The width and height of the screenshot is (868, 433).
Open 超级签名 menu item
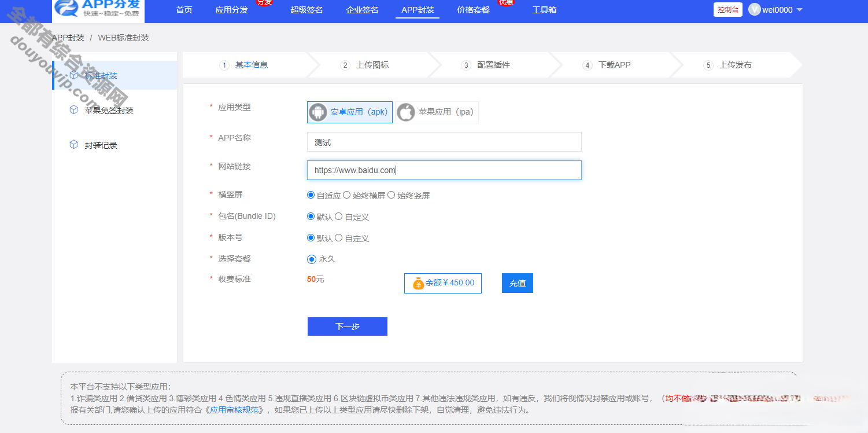306,10
